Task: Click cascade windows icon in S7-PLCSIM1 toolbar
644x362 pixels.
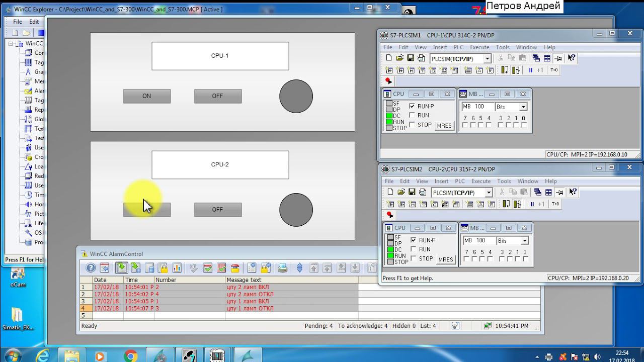Action: coord(536,58)
